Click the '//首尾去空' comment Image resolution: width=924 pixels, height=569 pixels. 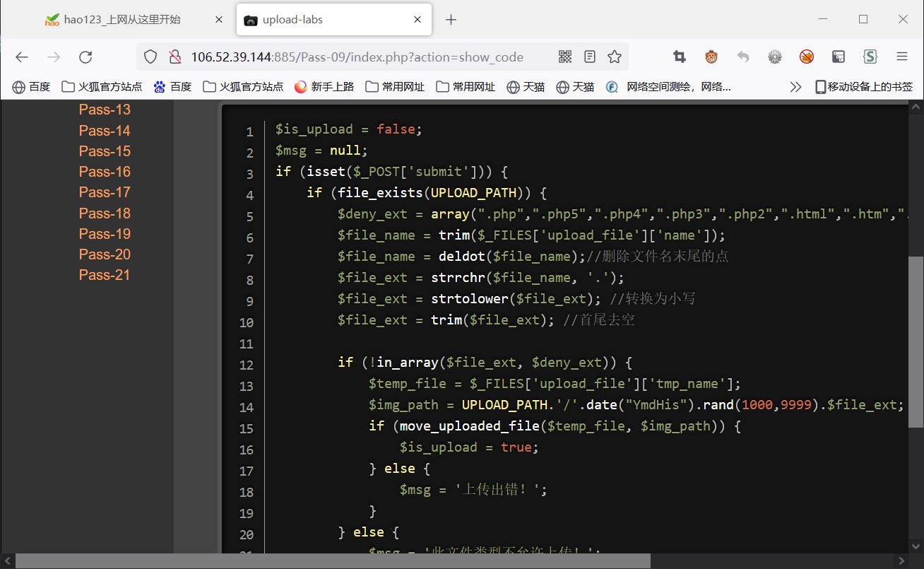coord(599,320)
